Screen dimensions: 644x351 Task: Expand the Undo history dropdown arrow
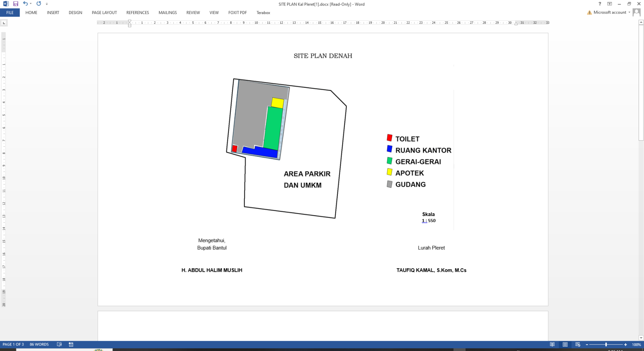pyautogui.click(x=31, y=4)
